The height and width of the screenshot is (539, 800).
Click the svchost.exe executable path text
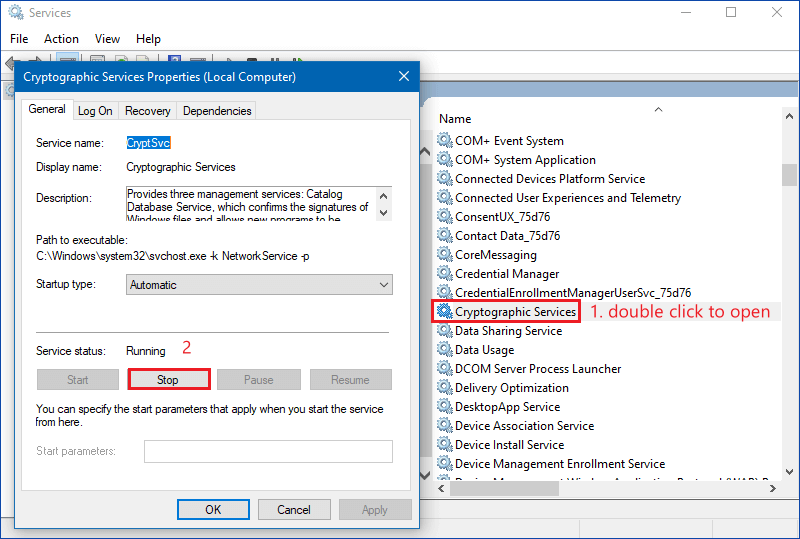[172, 256]
